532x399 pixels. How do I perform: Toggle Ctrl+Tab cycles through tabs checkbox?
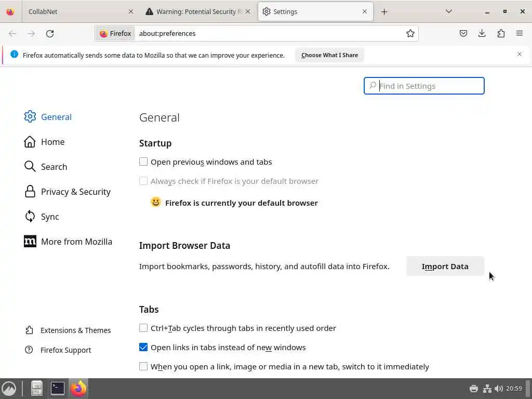[x=143, y=328]
